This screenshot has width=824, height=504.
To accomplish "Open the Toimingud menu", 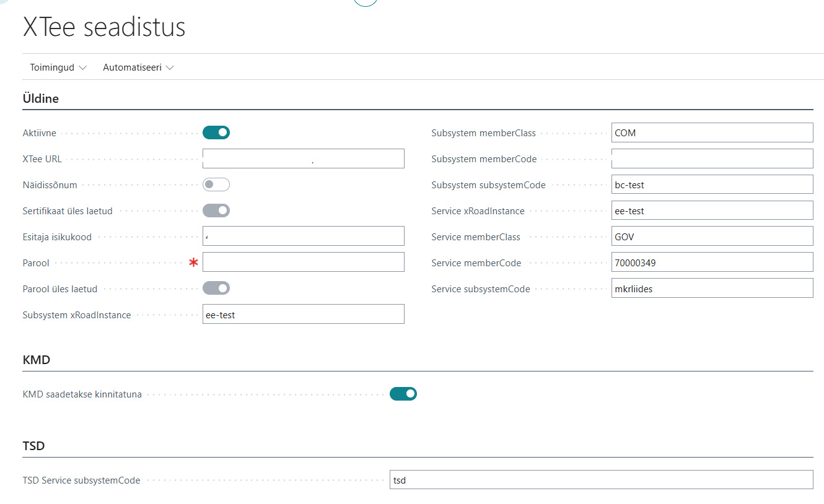I will (x=58, y=67).
